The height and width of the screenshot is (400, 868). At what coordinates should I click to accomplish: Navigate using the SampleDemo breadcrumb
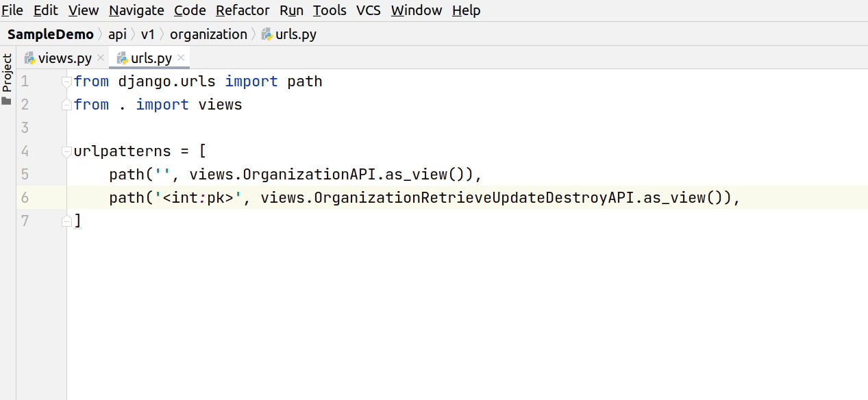(x=50, y=34)
